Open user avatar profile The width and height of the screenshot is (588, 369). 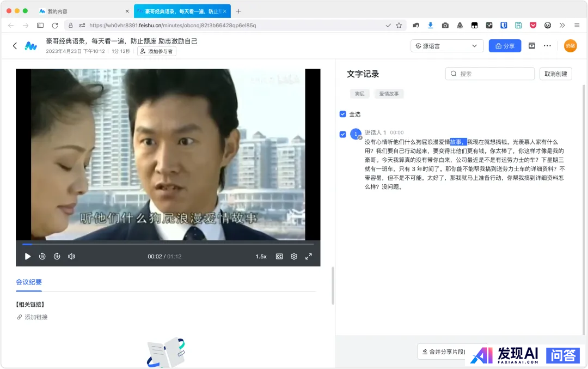(x=571, y=46)
